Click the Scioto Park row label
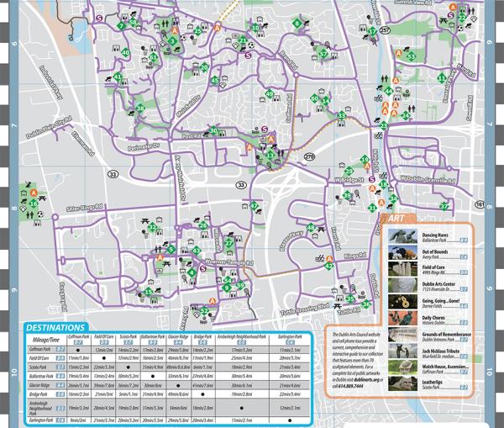This screenshot has width=504, height=428. [39, 367]
